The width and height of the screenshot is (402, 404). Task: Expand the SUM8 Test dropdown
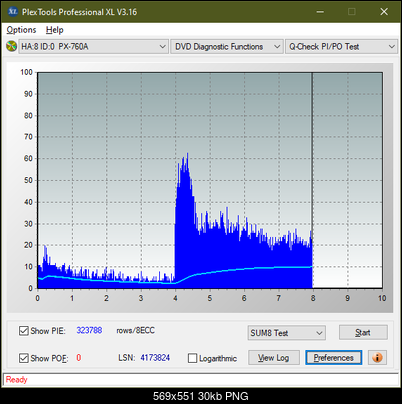pyautogui.click(x=286, y=333)
